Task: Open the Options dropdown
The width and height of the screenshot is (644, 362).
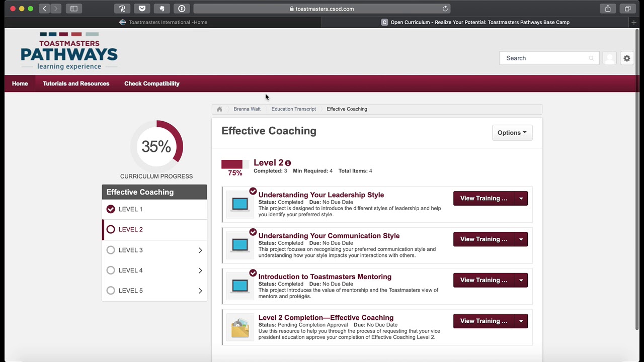Action: click(x=512, y=133)
